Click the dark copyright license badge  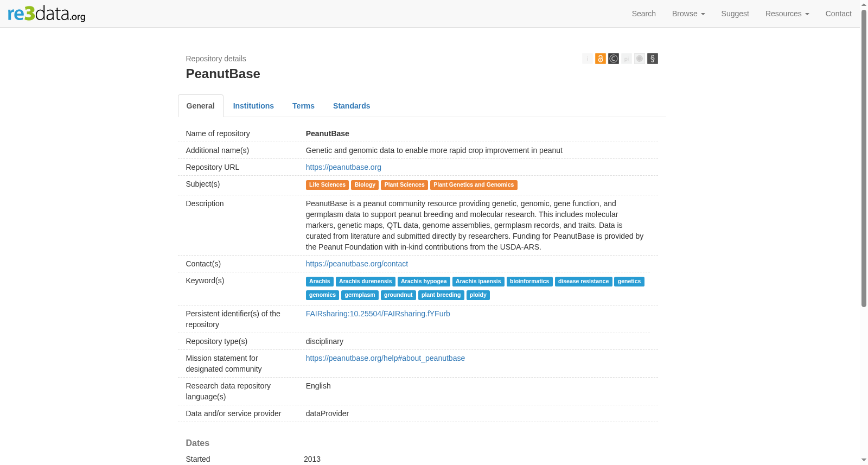click(x=614, y=59)
